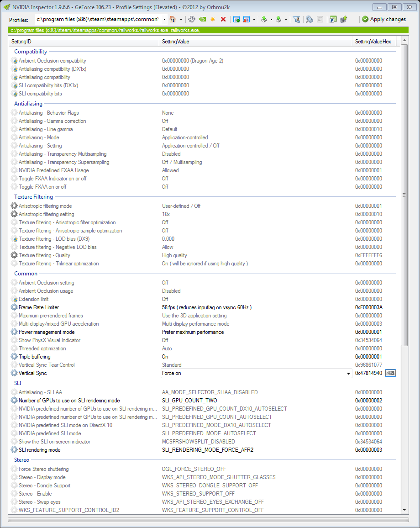Open the Profiles combo box dropdown arrow
420x528 pixels.
pyautogui.click(x=164, y=19)
